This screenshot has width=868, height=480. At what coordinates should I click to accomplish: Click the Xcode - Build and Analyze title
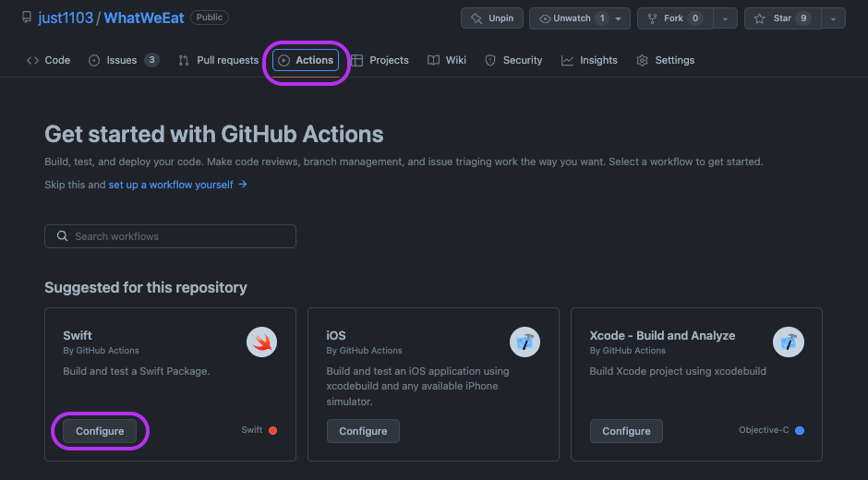tap(662, 335)
